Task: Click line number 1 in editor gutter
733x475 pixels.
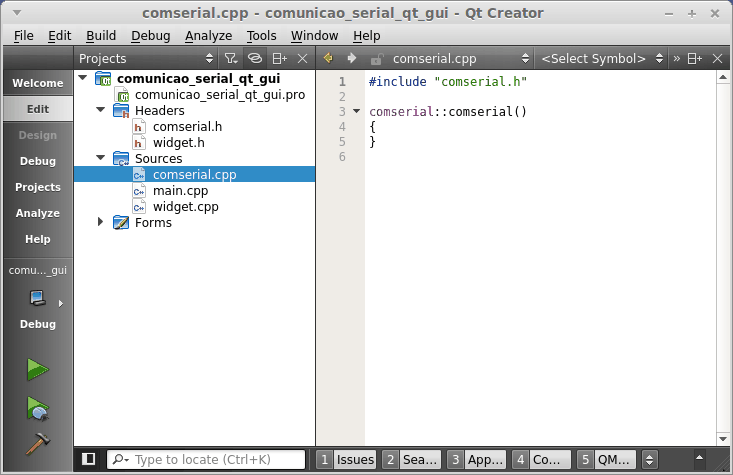Action: 343,82
